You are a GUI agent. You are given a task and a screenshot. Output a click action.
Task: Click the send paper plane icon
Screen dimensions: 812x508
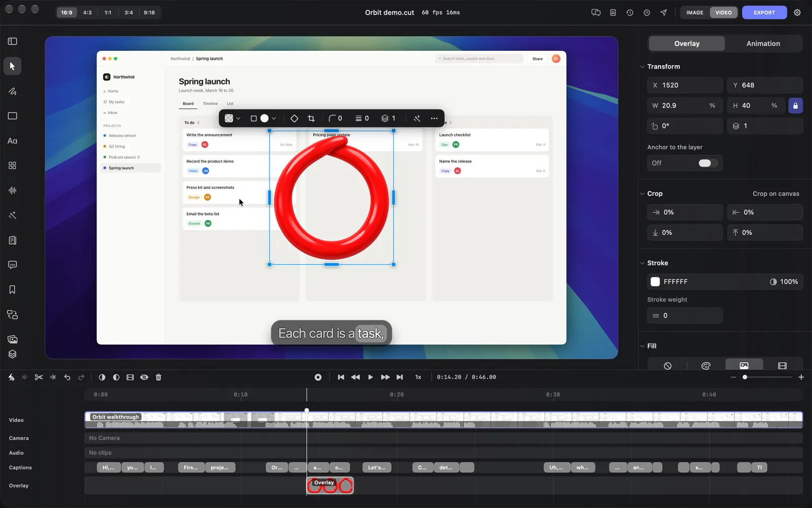(663, 12)
